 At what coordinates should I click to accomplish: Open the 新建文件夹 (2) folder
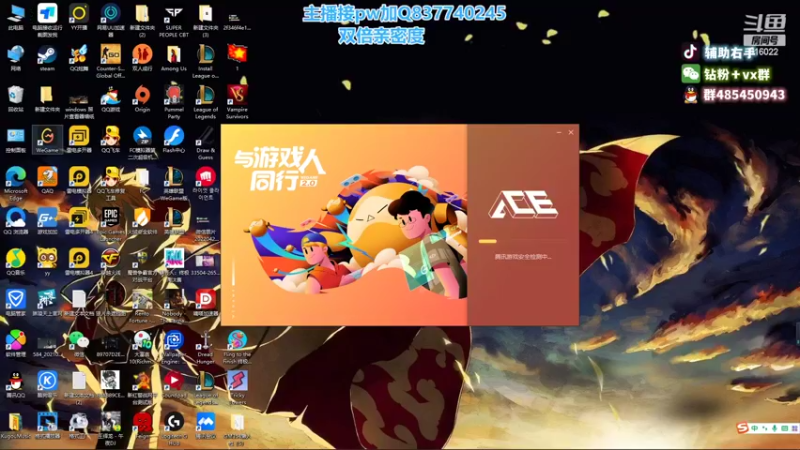tap(142, 21)
